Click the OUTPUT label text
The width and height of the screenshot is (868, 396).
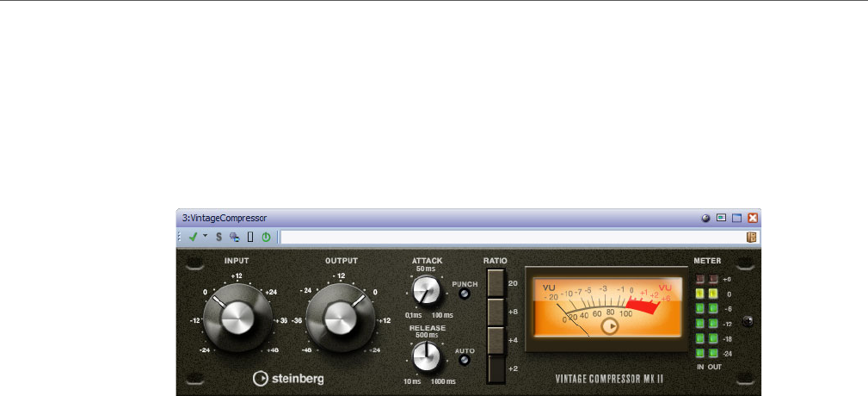point(342,261)
